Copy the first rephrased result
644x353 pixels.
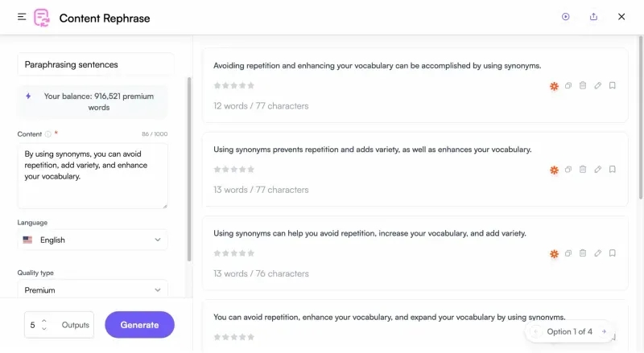568,85
